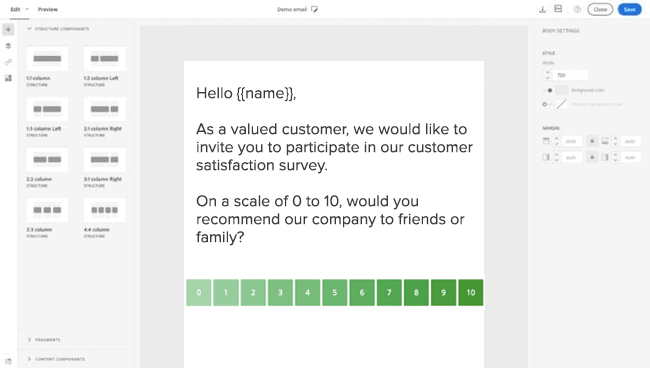This screenshot has height=368, width=650.
Task: Open the add components plus icon
Action: pyautogui.click(x=8, y=29)
